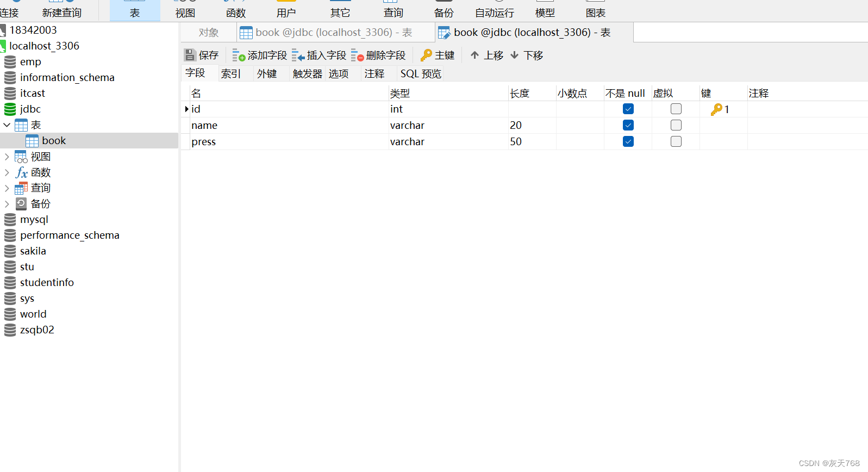Click the Model (模型) toolbar button
Viewport: 868px width, 472px height.
545,11
